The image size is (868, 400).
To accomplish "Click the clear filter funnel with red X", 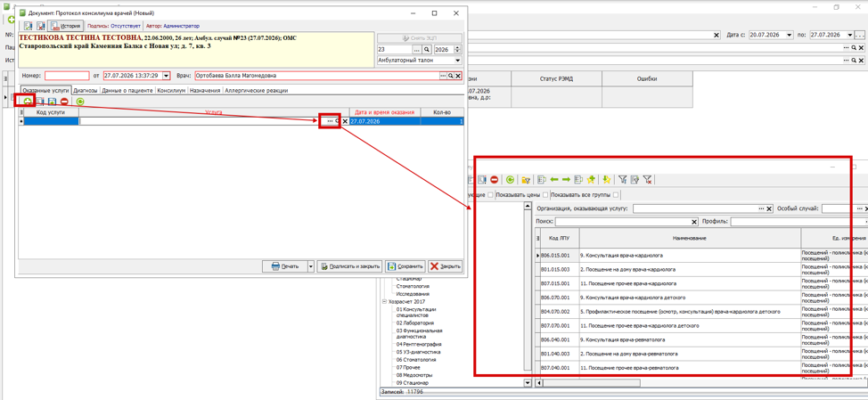I will coord(648,179).
